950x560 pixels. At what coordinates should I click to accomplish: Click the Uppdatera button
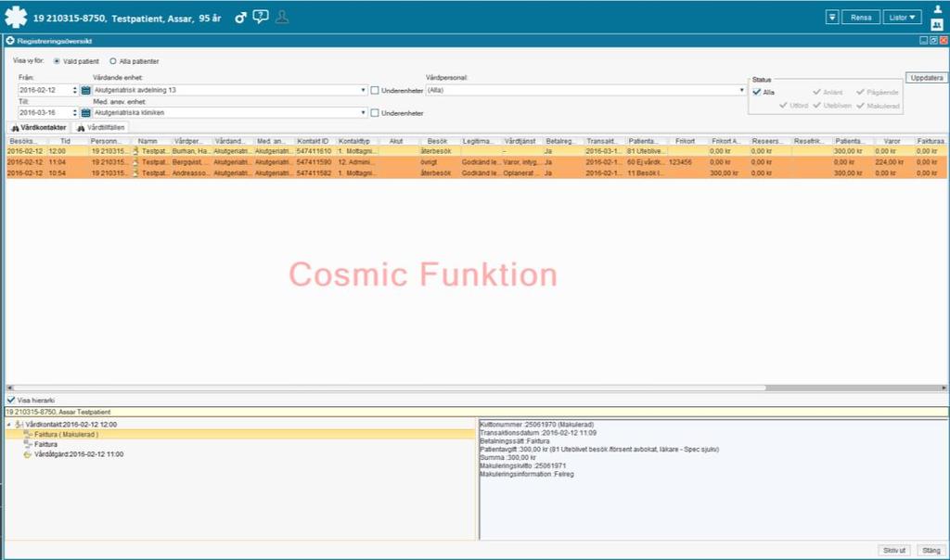coord(927,78)
